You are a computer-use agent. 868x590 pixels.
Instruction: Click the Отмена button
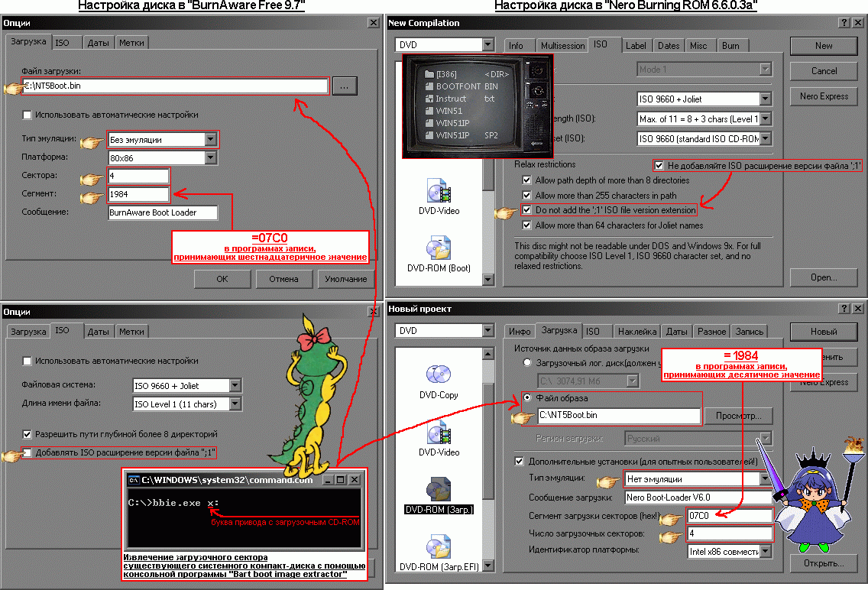(283, 279)
